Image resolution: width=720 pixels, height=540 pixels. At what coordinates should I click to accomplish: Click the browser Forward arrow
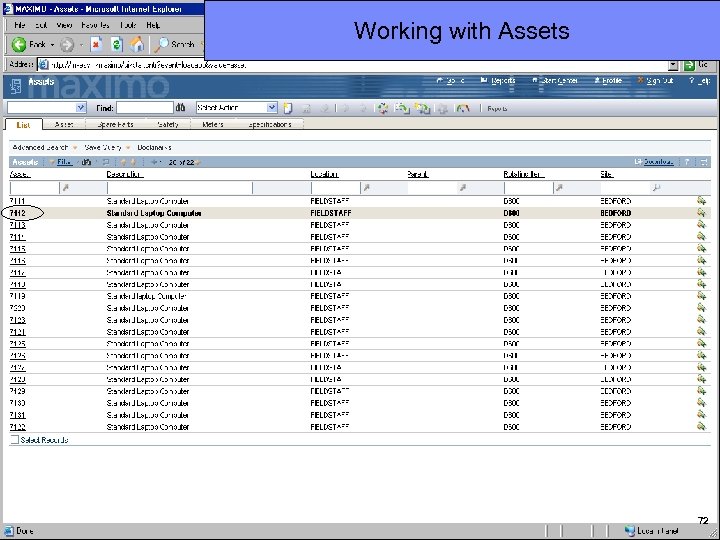click(x=67, y=45)
